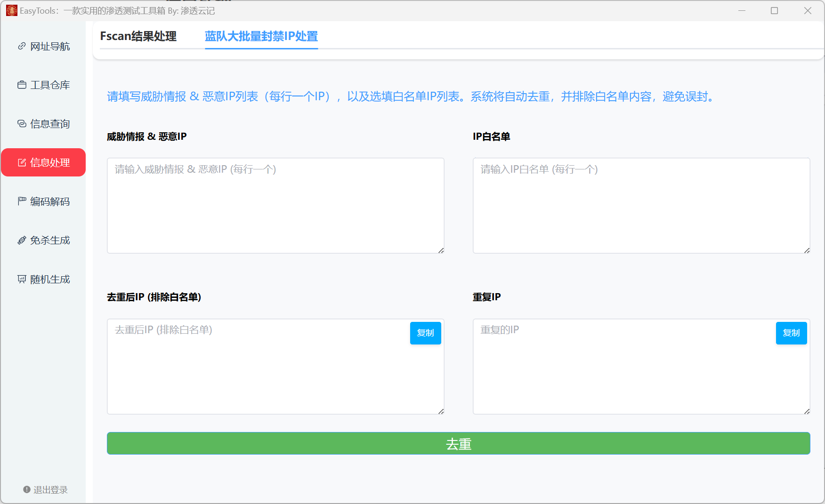This screenshot has width=825, height=504.
Task: Switch to the 蓝队大批量封禁IP处置 tab
Action: click(x=261, y=36)
